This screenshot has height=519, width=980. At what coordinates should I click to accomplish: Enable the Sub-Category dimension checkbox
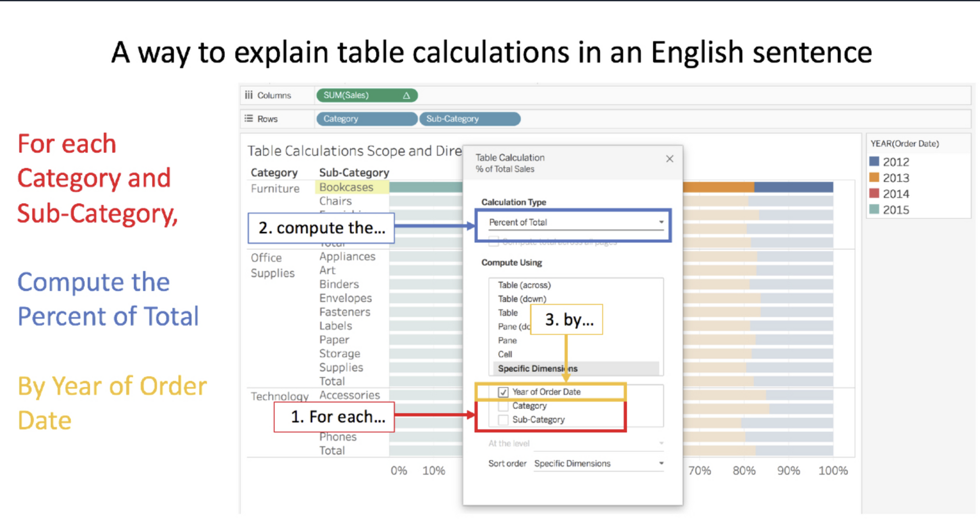[503, 420]
